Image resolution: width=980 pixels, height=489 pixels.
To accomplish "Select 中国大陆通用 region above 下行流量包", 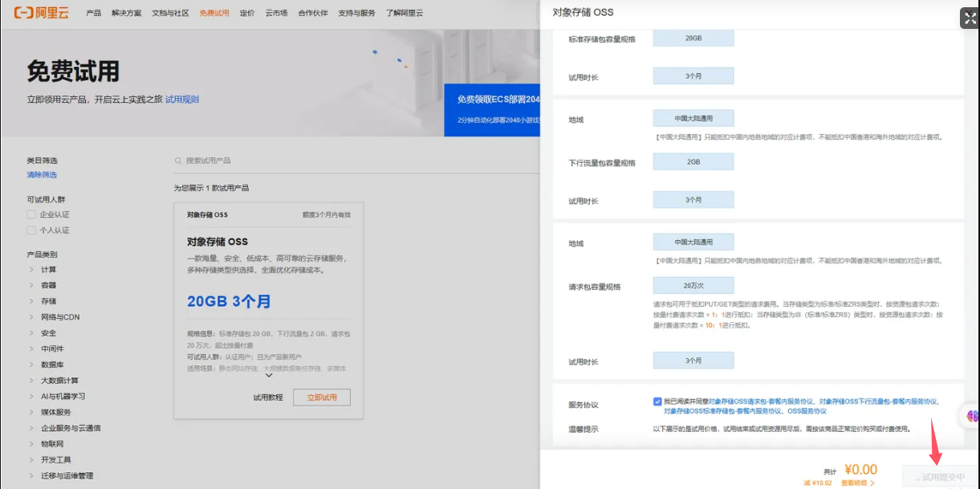I will pyautogui.click(x=693, y=119).
